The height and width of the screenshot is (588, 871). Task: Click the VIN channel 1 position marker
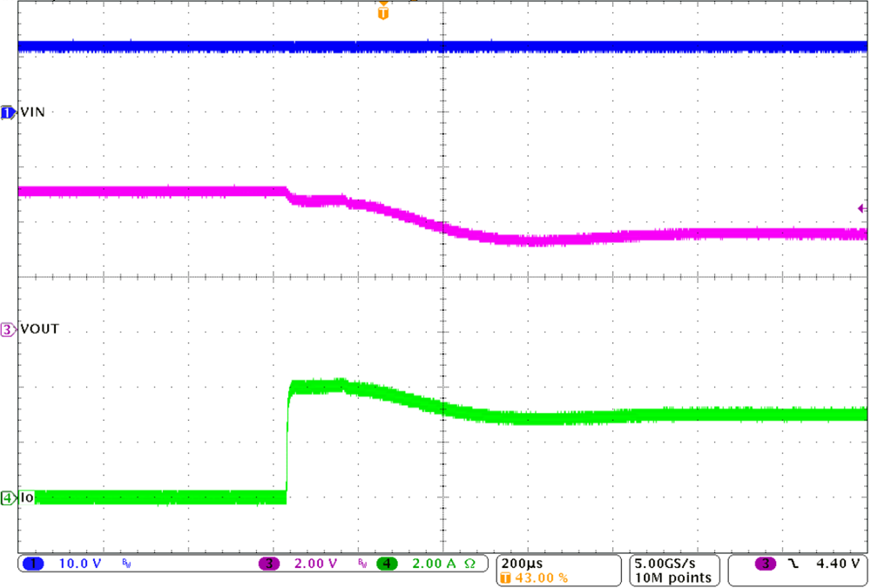coord(7,112)
